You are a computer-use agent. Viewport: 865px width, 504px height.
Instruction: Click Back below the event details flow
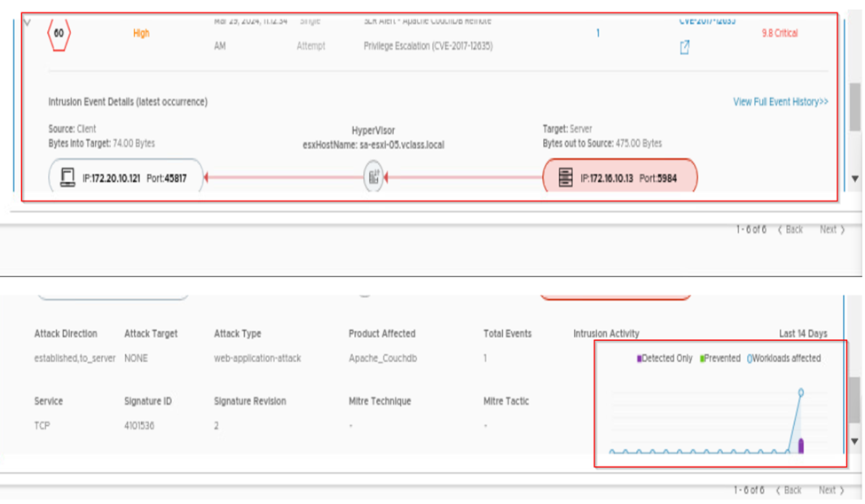point(790,230)
